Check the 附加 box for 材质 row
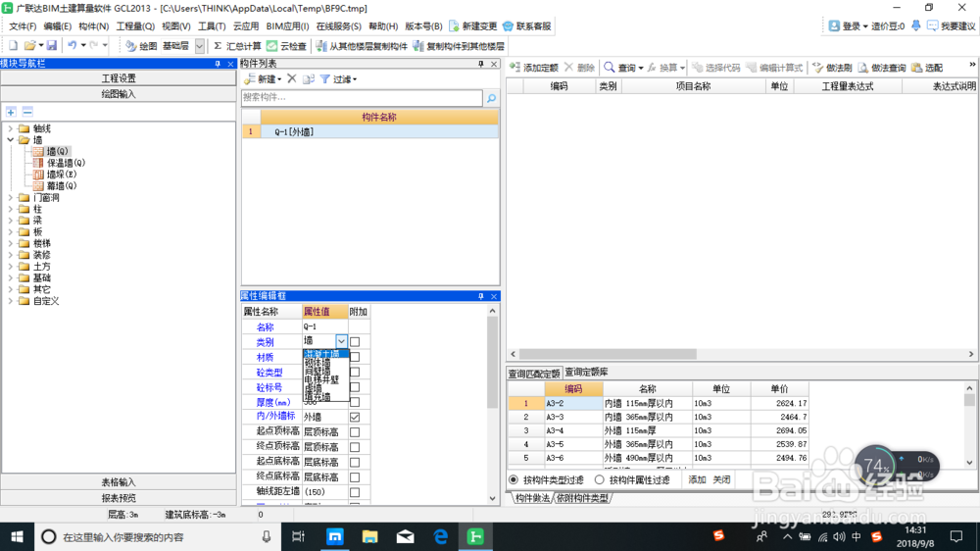The image size is (980, 551). 355,357
